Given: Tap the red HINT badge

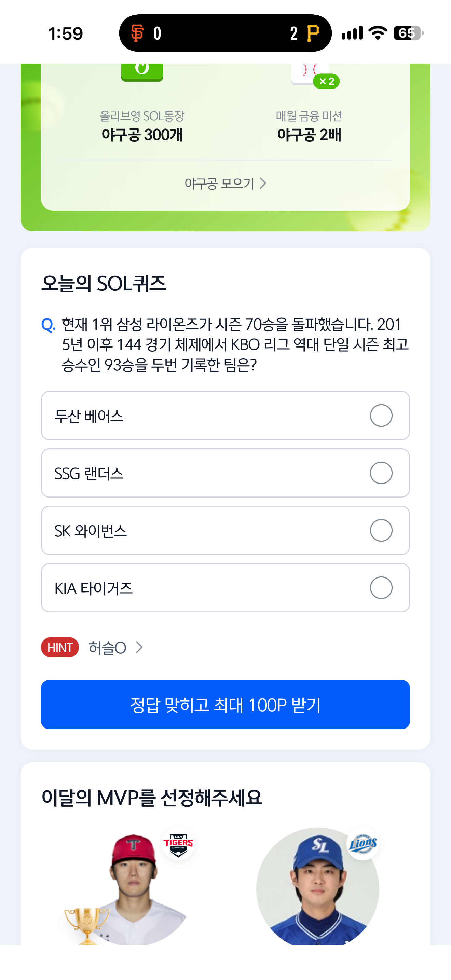Looking at the screenshot, I should coord(60,647).
